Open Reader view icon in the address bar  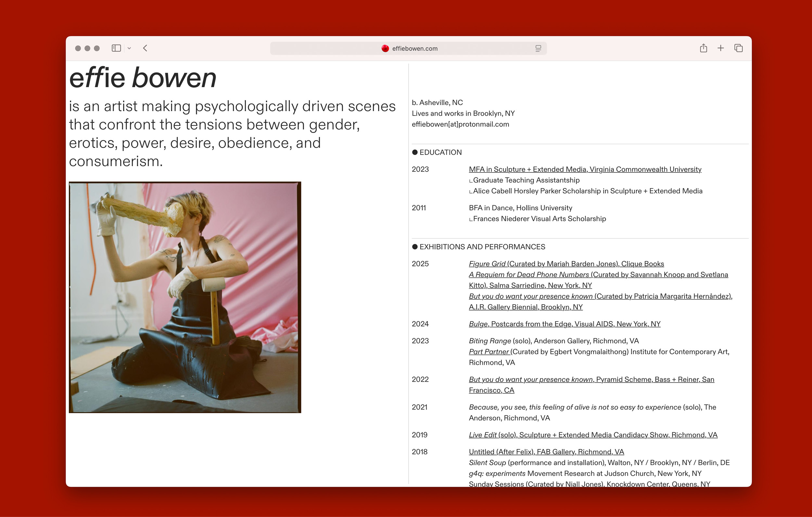[538, 49]
